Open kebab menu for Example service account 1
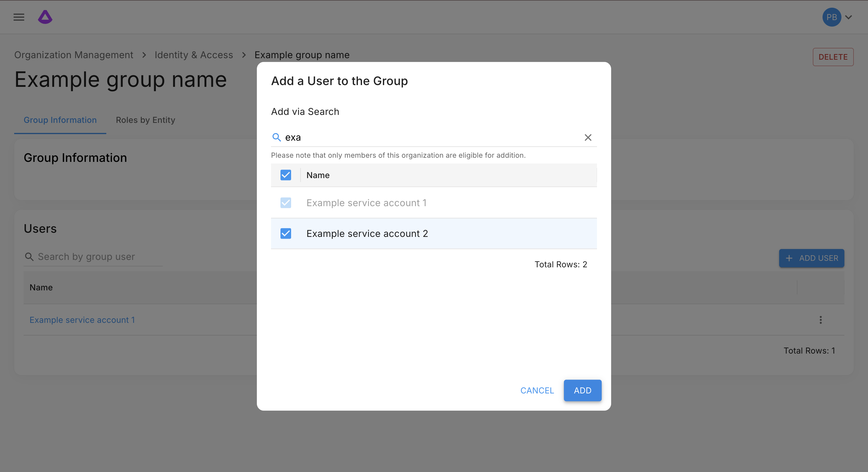 click(820, 320)
